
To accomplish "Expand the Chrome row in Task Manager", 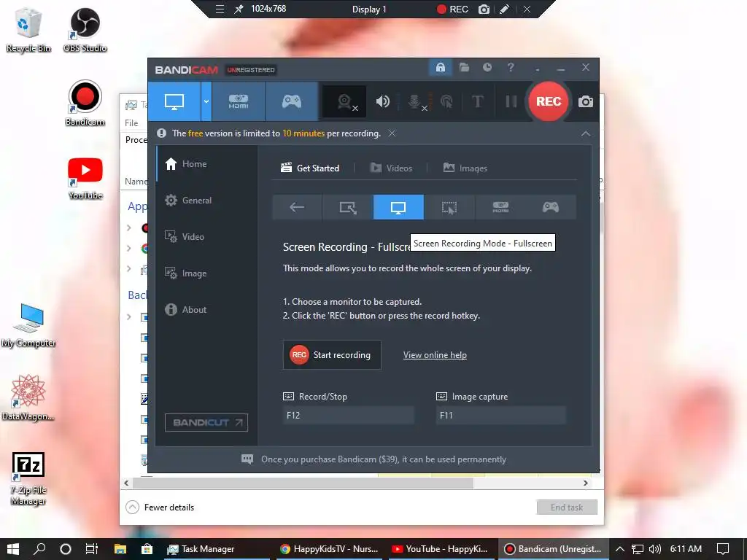I will [x=129, y=248].
